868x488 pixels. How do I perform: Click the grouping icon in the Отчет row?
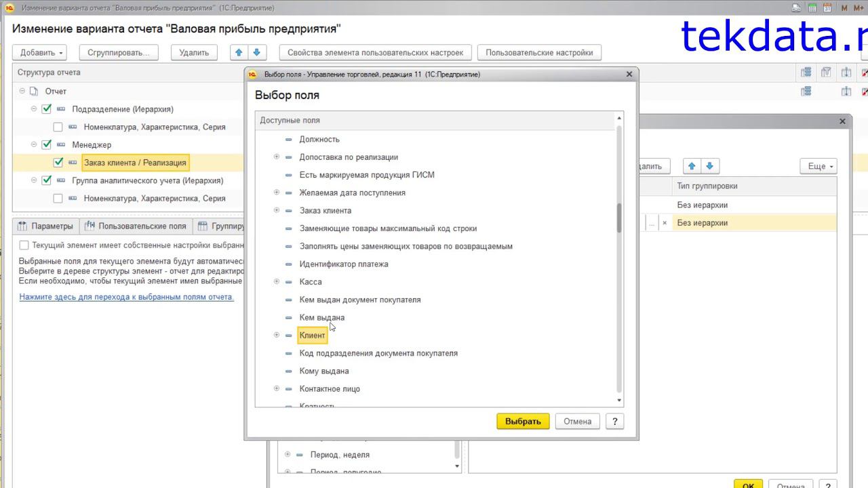(806, 91)
